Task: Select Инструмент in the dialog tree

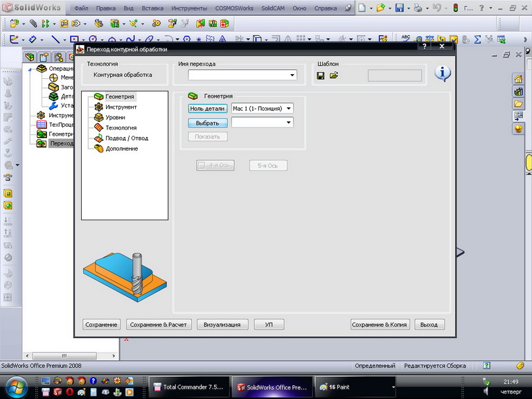Action: 121,107
